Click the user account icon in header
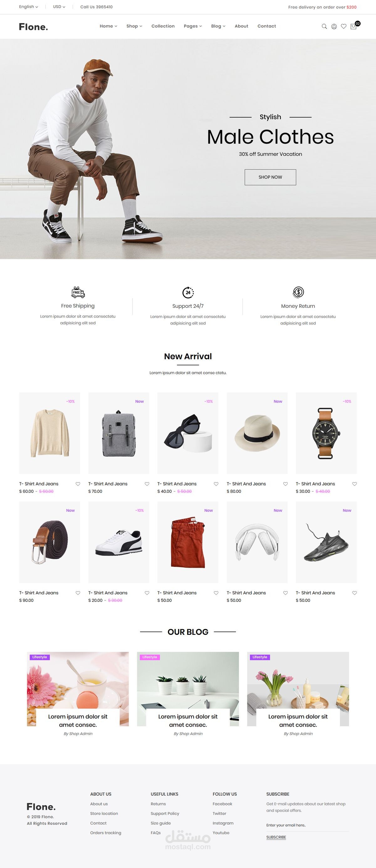The image size is (376, 868). pos(334,26)
